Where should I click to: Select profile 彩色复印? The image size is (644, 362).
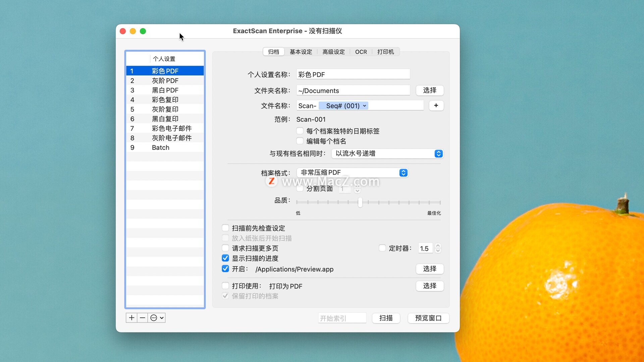(165, 100)
